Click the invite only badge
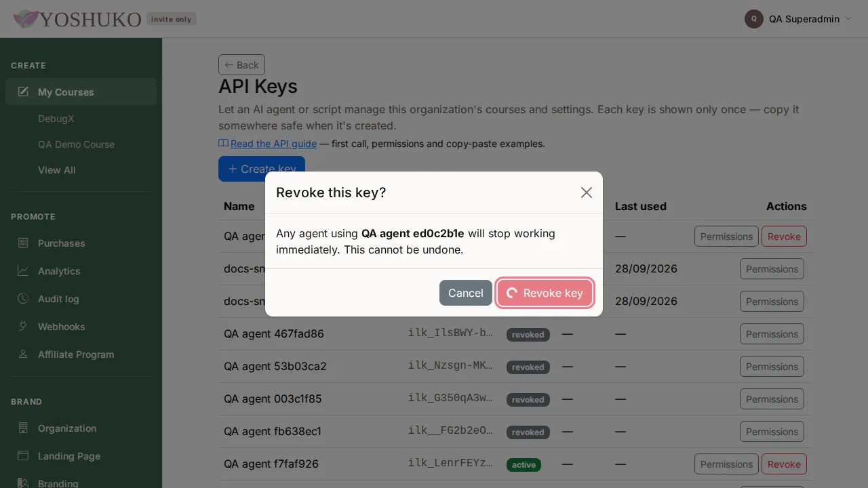Viewport: 868px width, 488px height. pyautogui.click(x=172, y=19)
